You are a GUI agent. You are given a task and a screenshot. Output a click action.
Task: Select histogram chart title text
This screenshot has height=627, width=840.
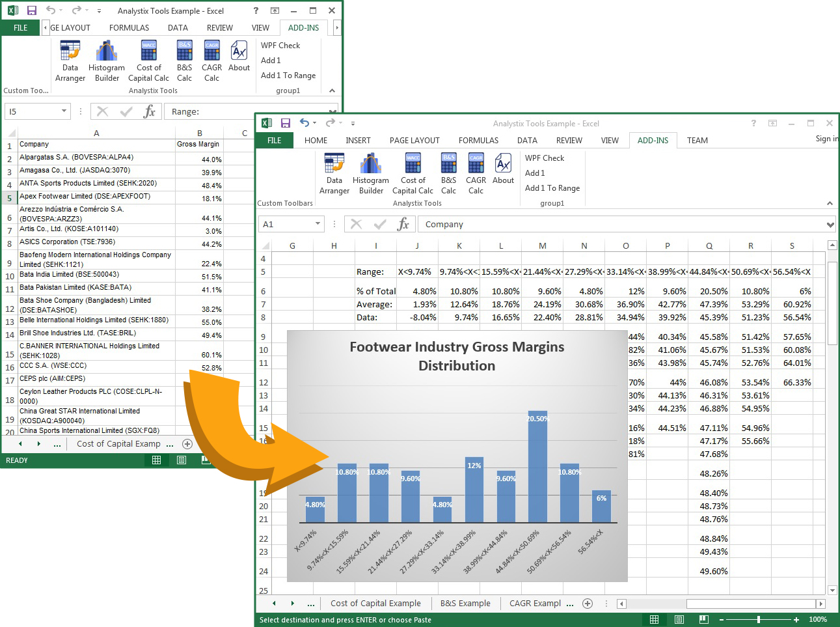tap(457, 356)
